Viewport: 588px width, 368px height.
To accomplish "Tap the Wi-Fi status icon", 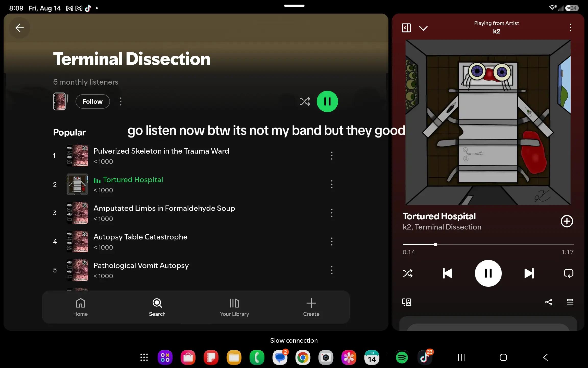I will pos(552,8).
